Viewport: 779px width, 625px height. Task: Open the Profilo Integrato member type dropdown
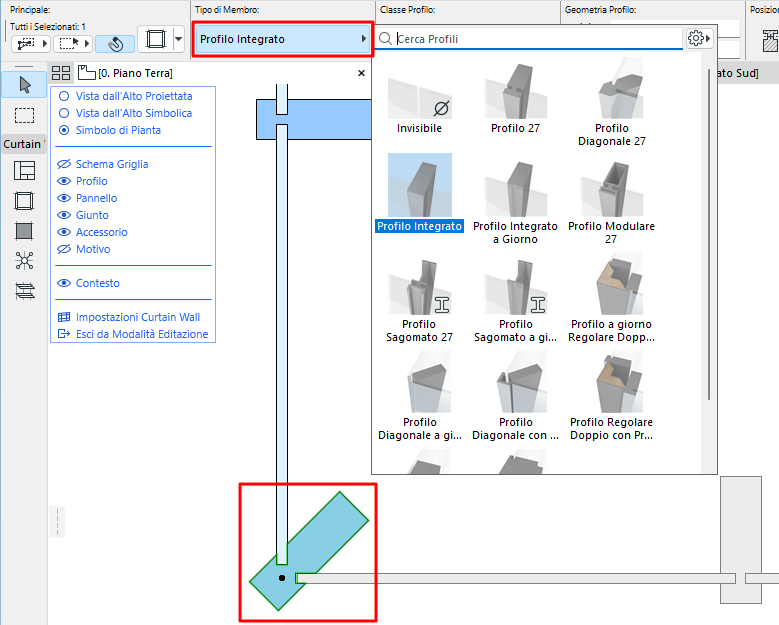pos(283,39)
